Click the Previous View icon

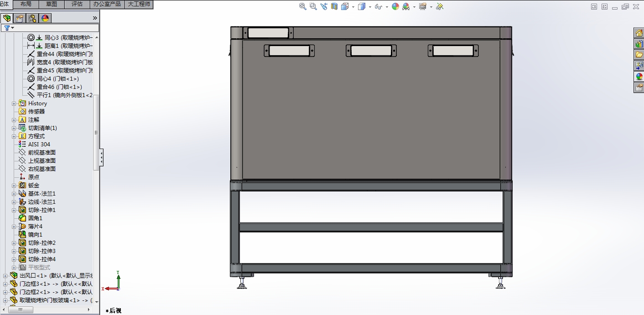click(x=324, y=6)
